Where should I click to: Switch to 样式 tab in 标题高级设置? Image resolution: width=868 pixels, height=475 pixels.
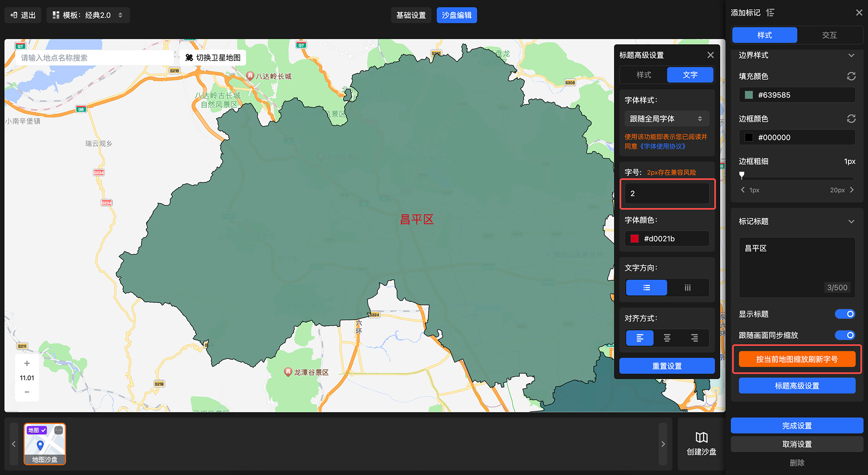click(x=644, y=75)
